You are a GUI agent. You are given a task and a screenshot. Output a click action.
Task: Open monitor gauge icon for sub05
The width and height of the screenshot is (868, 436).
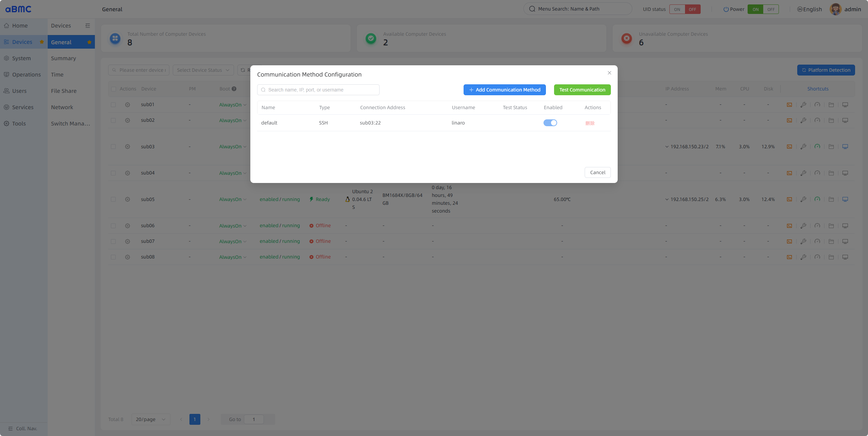817,199
